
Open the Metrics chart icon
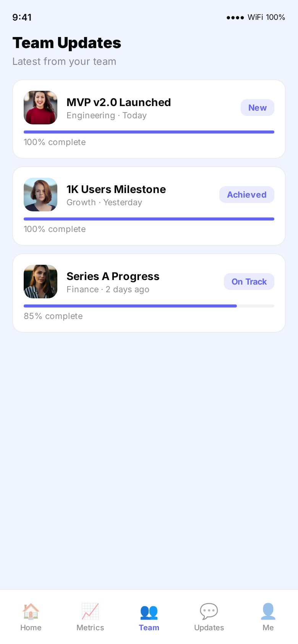[90, 611]
